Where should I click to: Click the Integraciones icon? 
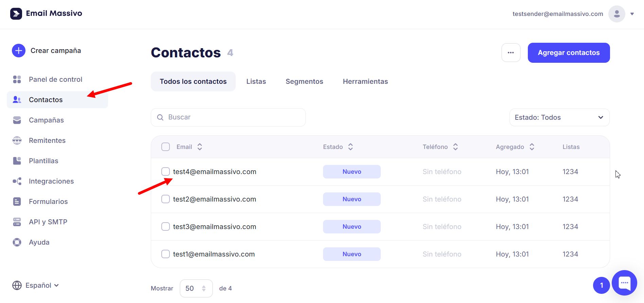coord(17,181)
